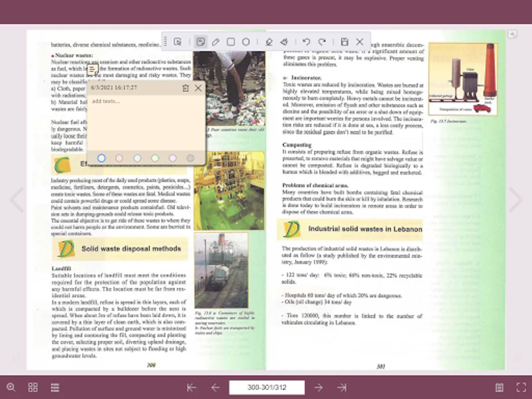Select the sticky note annotation tool
This screenshot has height=399, width=532.
(200, 42)
